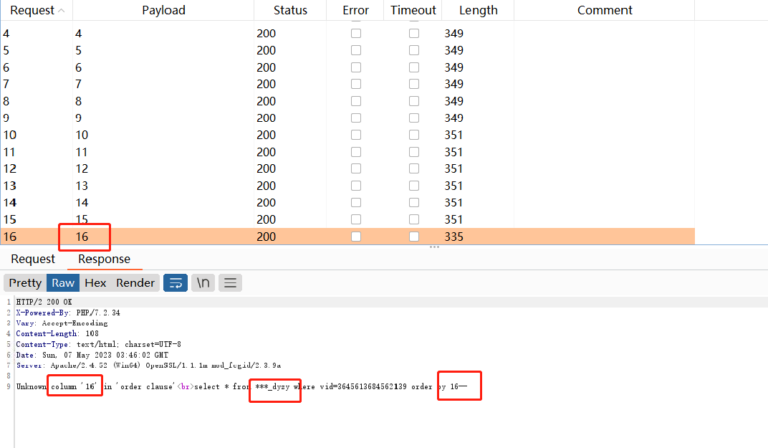Sort results by Length column header

[477, 10]
